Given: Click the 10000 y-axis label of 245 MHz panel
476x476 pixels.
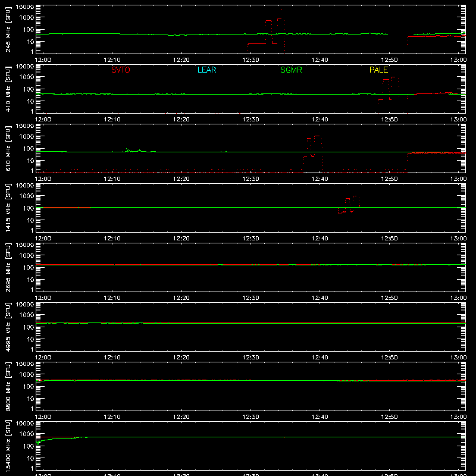Looking at the screenshot, I should 25,7.
